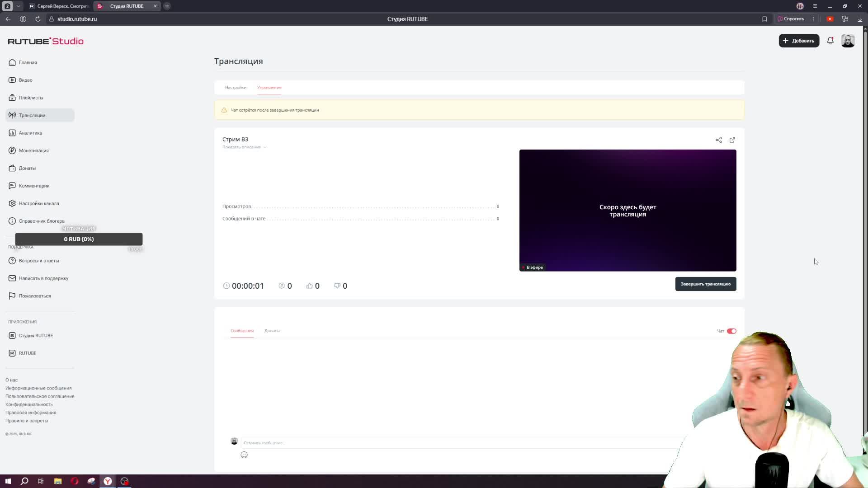The width and height of the screenshot is (868, 488).
Task: Toggle the Чат switch off
Action: point(731,331)
